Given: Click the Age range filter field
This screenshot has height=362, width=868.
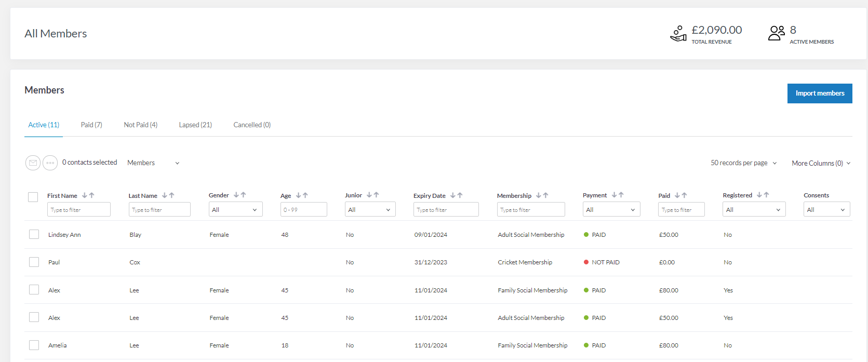Looking at the screenshot, I should [x=304, y=209].
